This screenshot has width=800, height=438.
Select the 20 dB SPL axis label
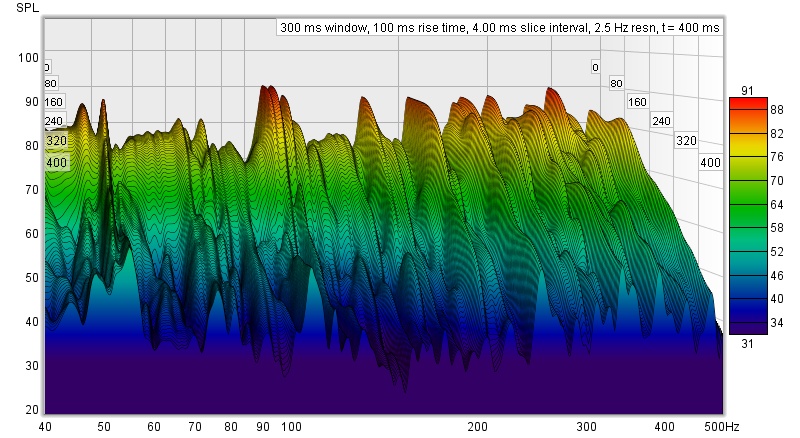coord(32,409)
